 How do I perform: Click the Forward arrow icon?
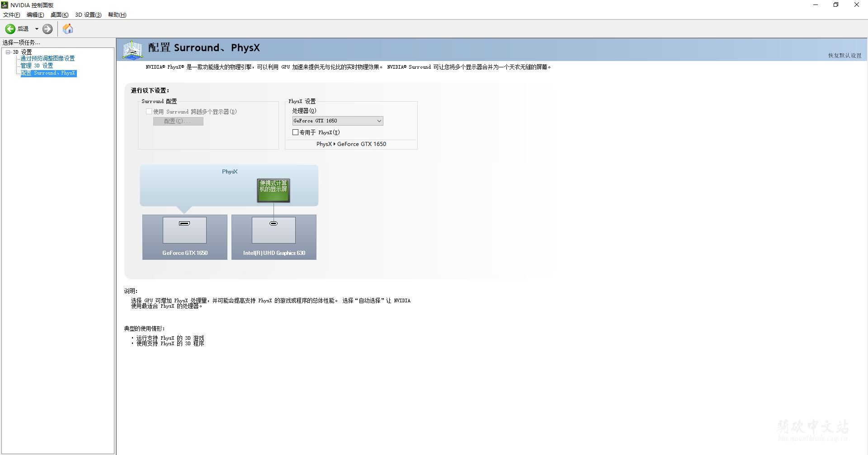[47, 29]
